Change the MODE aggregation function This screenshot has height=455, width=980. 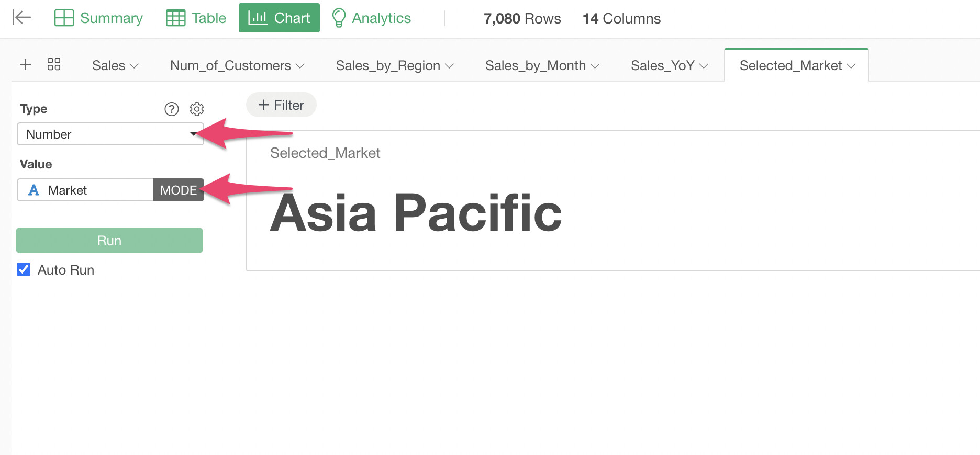tap(178, 190)
